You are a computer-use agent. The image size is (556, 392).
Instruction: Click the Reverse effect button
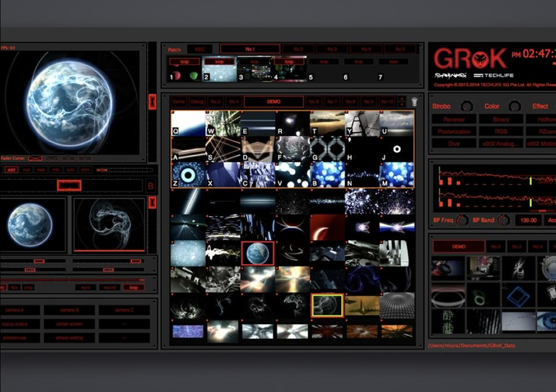454,120
